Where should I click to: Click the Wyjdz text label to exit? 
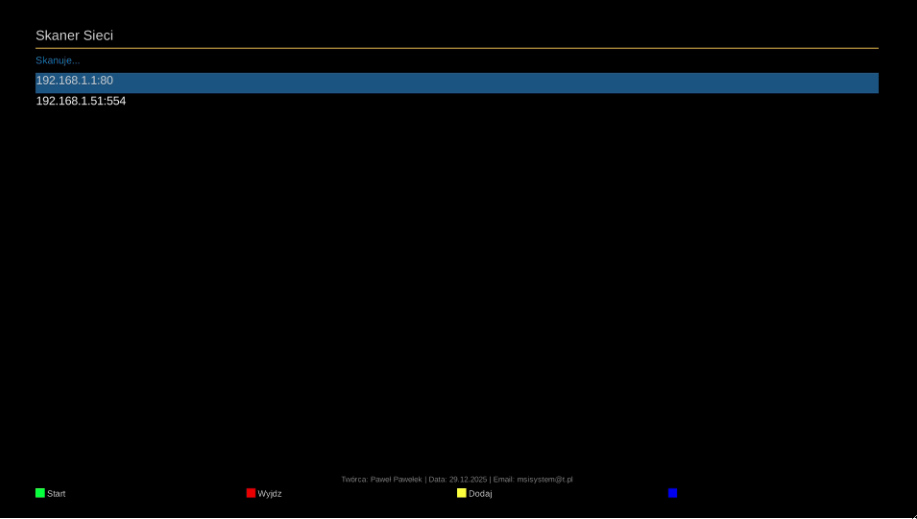270,494
